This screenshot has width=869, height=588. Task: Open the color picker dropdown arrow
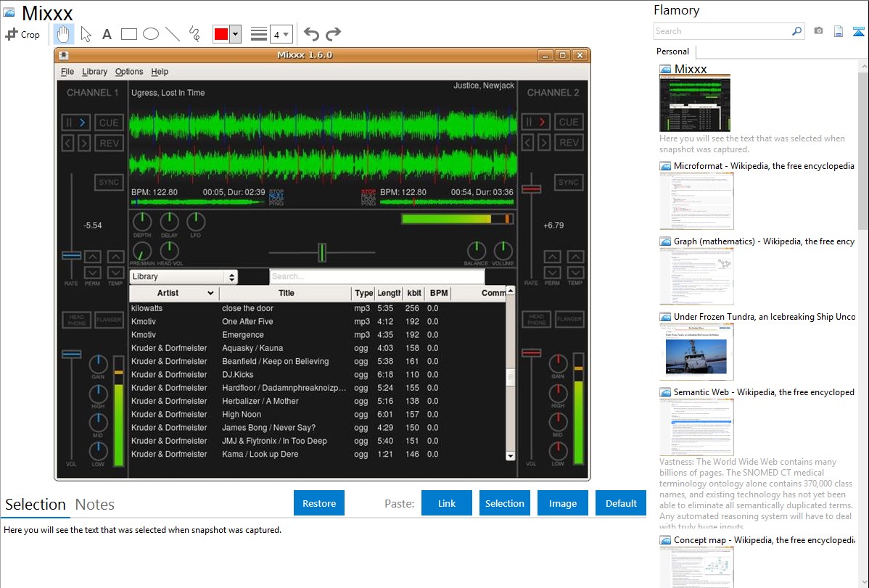coord(236,34)
